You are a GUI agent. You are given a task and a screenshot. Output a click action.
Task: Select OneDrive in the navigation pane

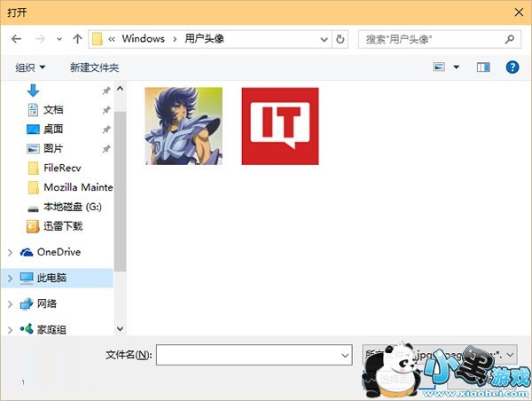coord(59,252)
